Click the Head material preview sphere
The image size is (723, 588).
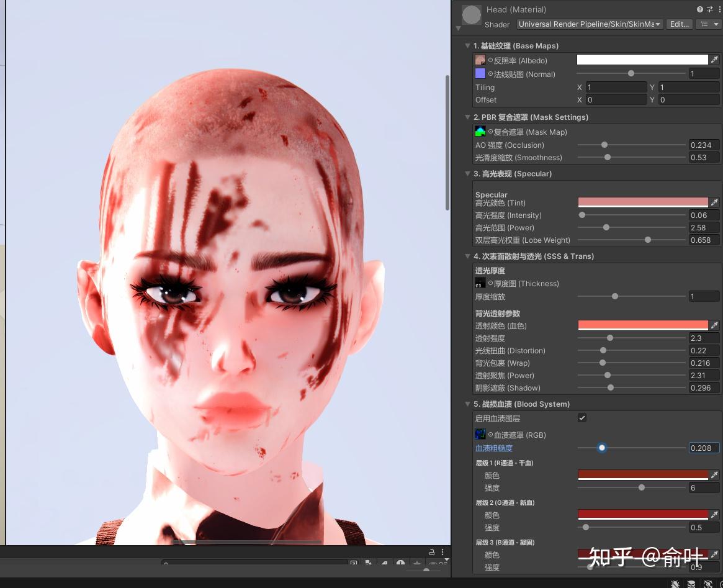[x=471, y=15]
